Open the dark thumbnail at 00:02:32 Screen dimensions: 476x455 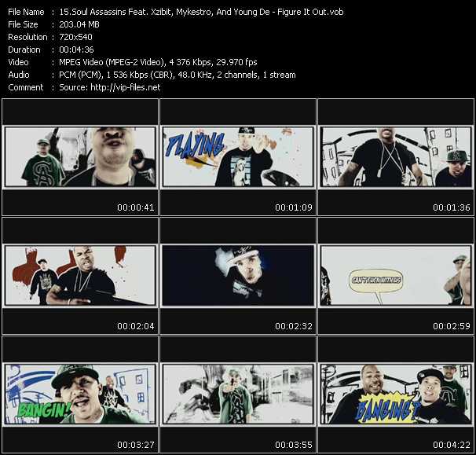pos(238,276)
